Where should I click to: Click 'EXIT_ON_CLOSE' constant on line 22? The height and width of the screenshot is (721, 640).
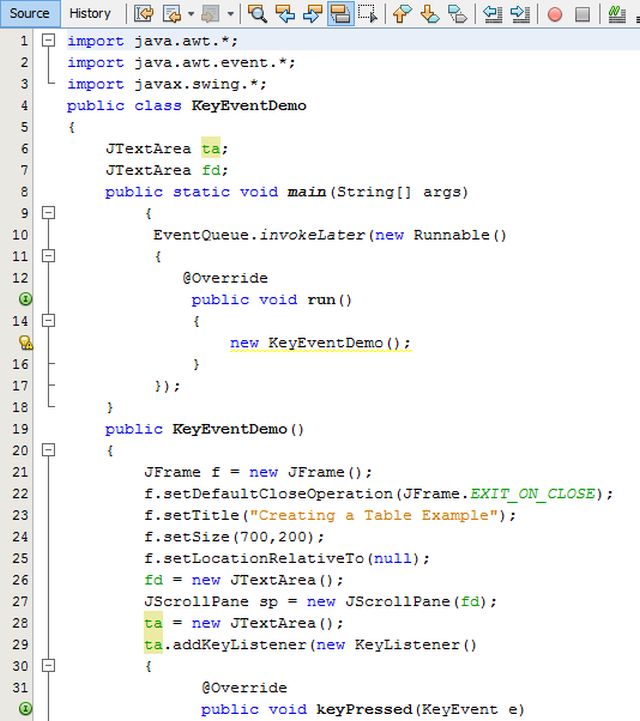[532, 494]
